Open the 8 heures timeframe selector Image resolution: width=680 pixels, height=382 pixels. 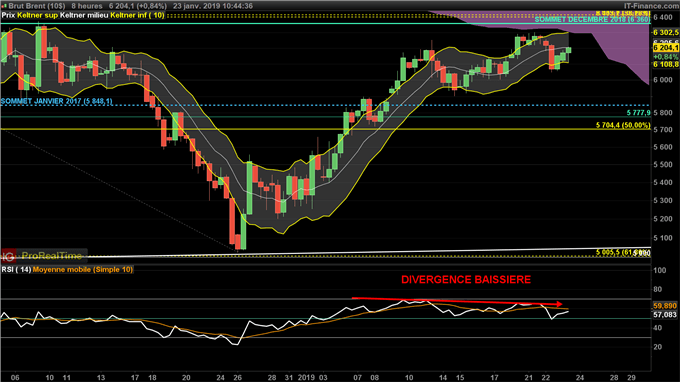click(x=87, y=6)
